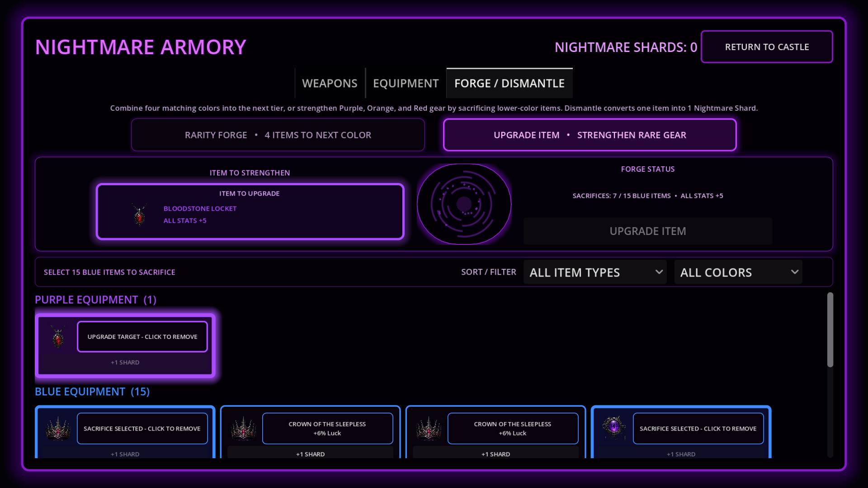
Task: Click the third Crown of the Sleepless icon
Action: tap(429, 428)
